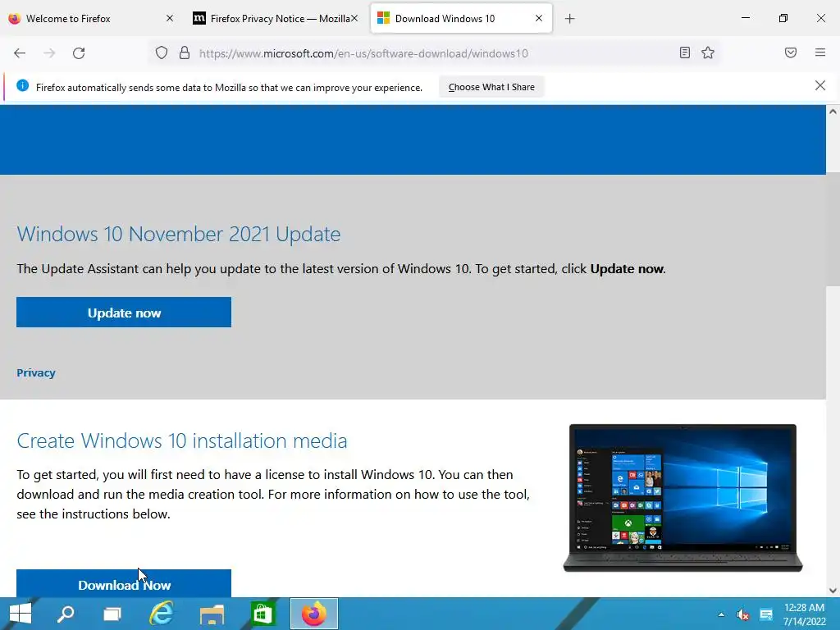Open the Privacy link

click(x=36, y=373)
